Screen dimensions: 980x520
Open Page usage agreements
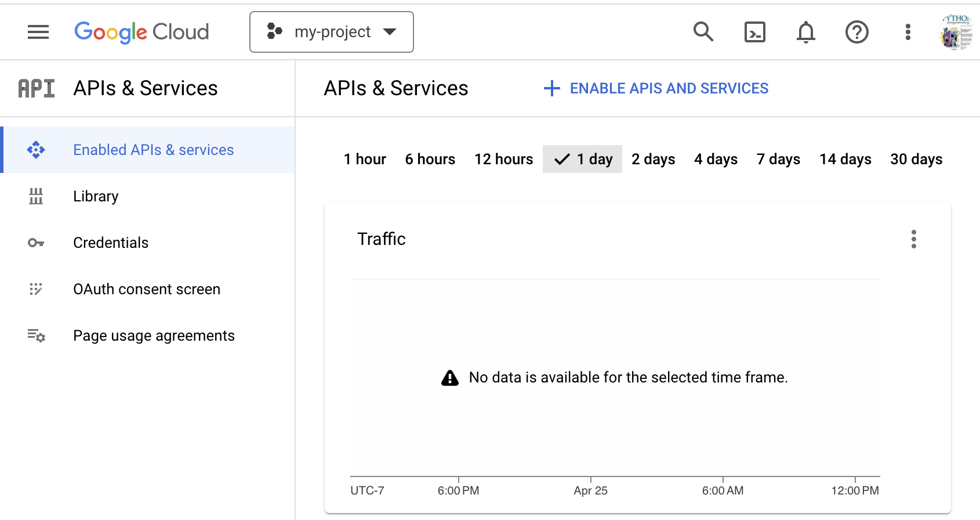147,335
